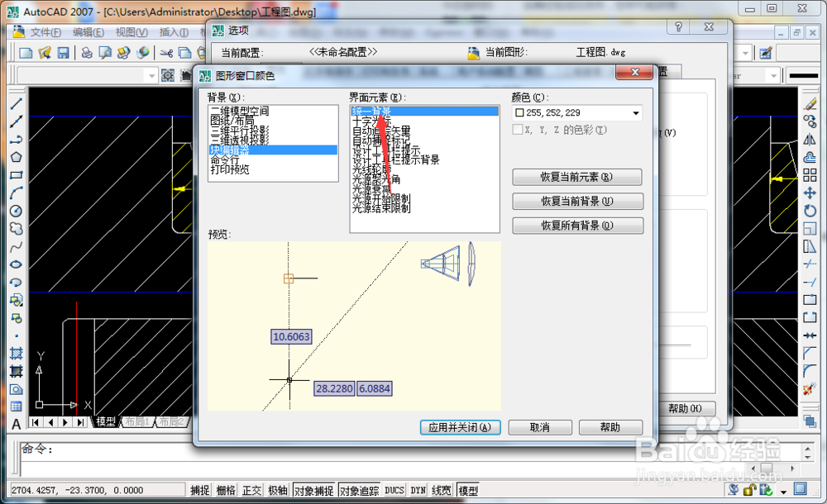Image resolution: width=827 pixels, height=504 pixels.
Task: Toggle 对象追踪 object tracking in status bar
Action: click(x=360, y=491)
